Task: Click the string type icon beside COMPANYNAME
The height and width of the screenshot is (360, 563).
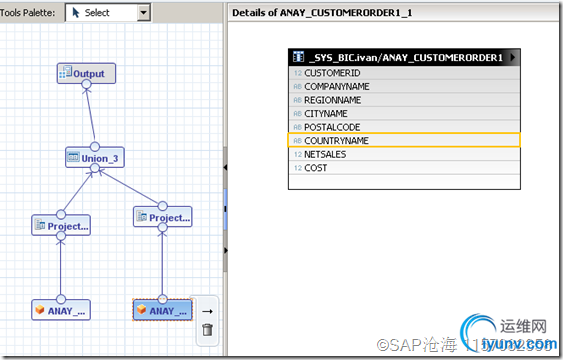Action: click(298, 87)
